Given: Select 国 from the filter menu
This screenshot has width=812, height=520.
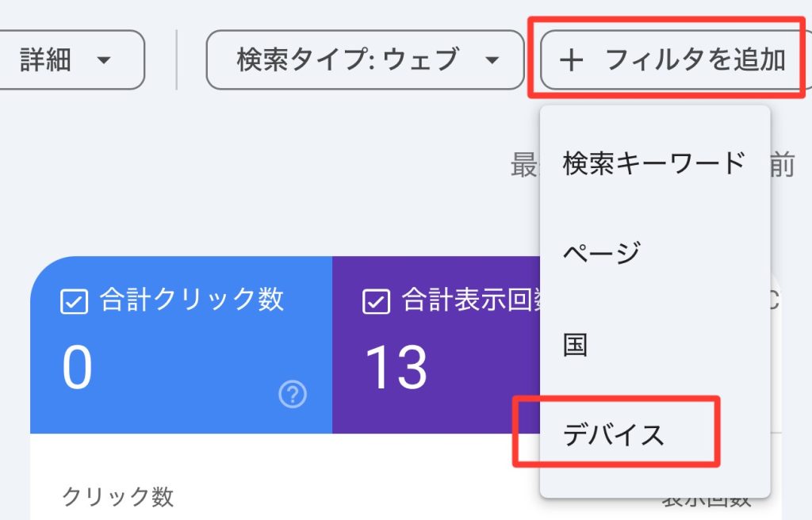Looking at the screenshot, I should [576, 345].
